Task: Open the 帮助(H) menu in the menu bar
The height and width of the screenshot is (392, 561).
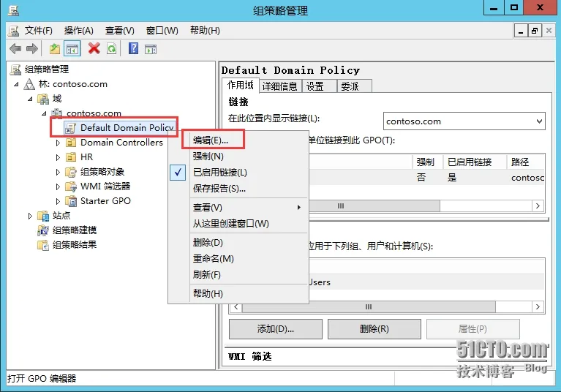Action: click(x=205, y=31)
